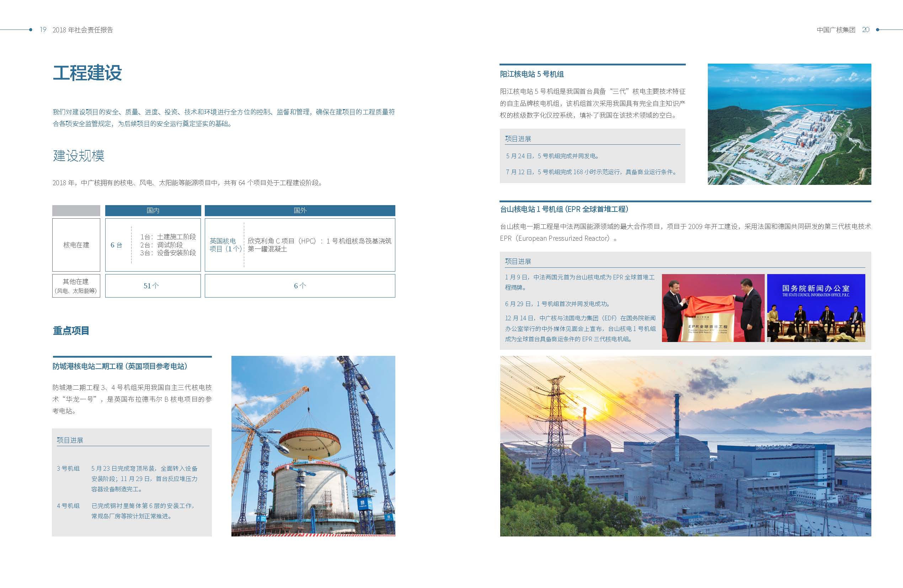This screenshot has height=588, width=903.
Task: Click the 6个 overseas projects cell
Action: (300, 286)
